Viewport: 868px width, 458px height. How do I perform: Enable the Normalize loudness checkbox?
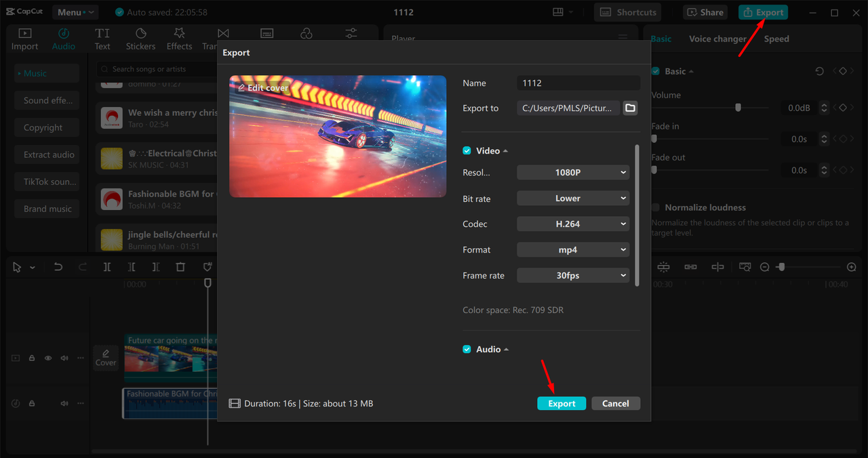655,207
